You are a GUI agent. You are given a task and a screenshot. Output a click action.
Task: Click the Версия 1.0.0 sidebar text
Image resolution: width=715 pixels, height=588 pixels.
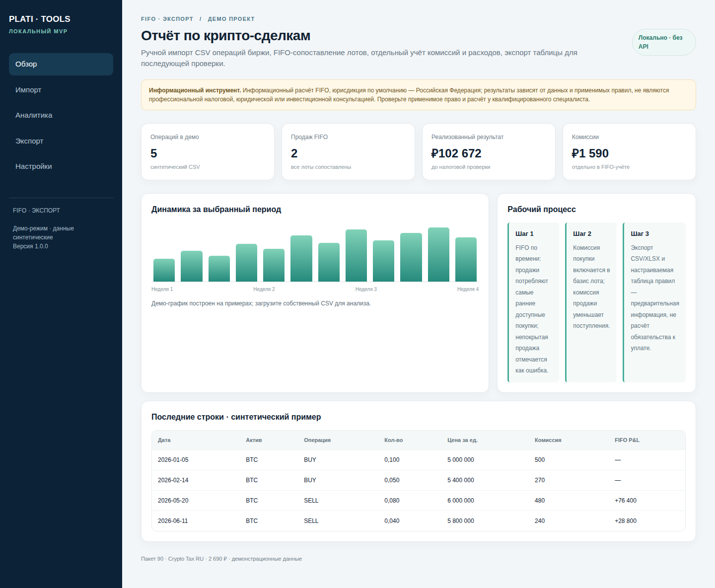(30, 246)
